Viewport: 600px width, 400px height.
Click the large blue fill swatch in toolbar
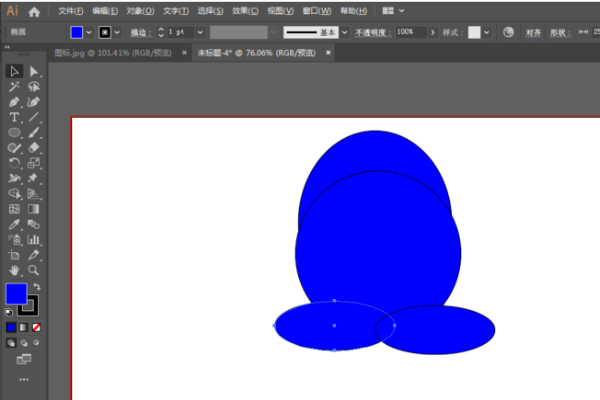click(x=16, y=294)
